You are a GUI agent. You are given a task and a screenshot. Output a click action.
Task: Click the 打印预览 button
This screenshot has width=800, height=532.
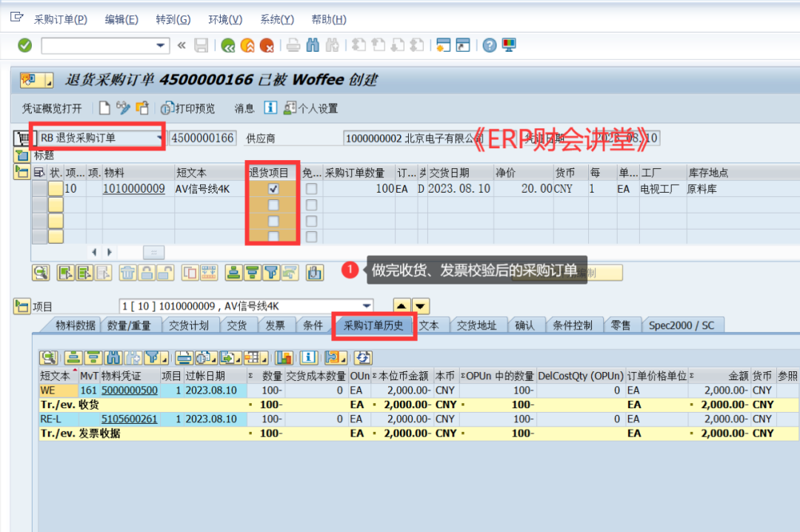coord(188,108)
